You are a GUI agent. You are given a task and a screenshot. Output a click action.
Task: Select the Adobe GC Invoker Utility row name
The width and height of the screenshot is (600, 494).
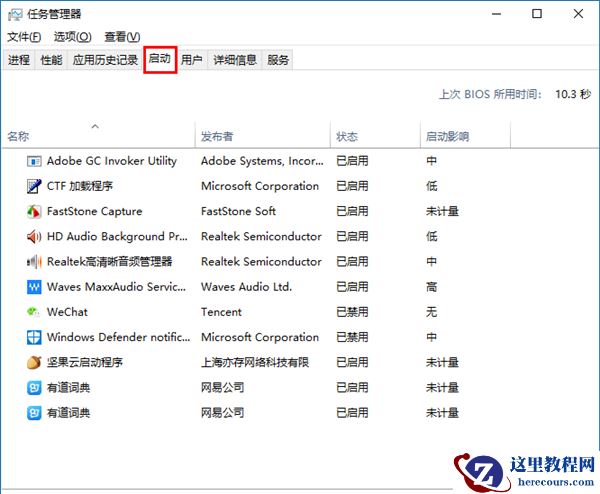pyautogui.click(x=112, y=161)
